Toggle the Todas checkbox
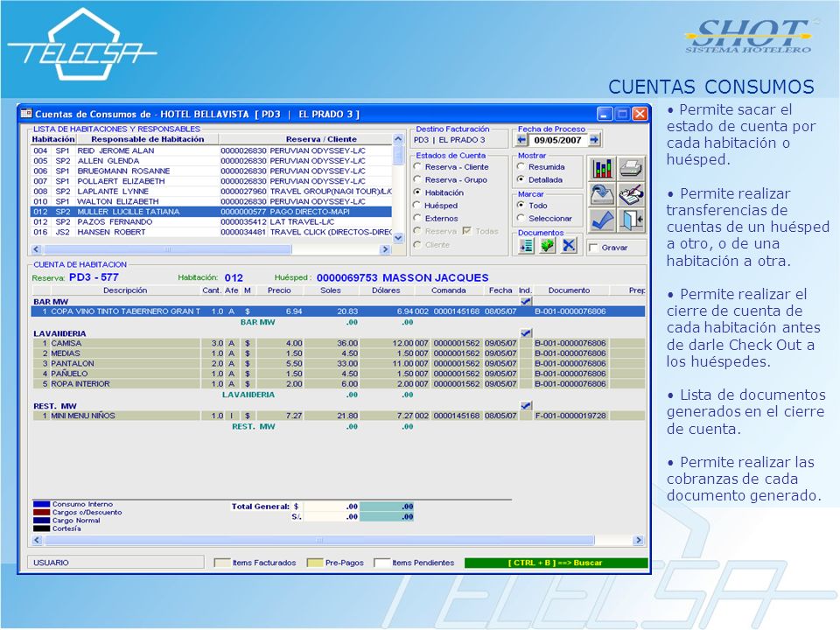Viewport: 840px width, 630px height. (466, 231)
